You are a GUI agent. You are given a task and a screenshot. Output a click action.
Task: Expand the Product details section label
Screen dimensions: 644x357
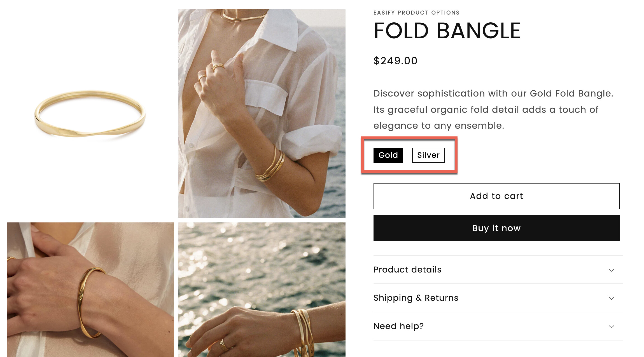(407, 269)
